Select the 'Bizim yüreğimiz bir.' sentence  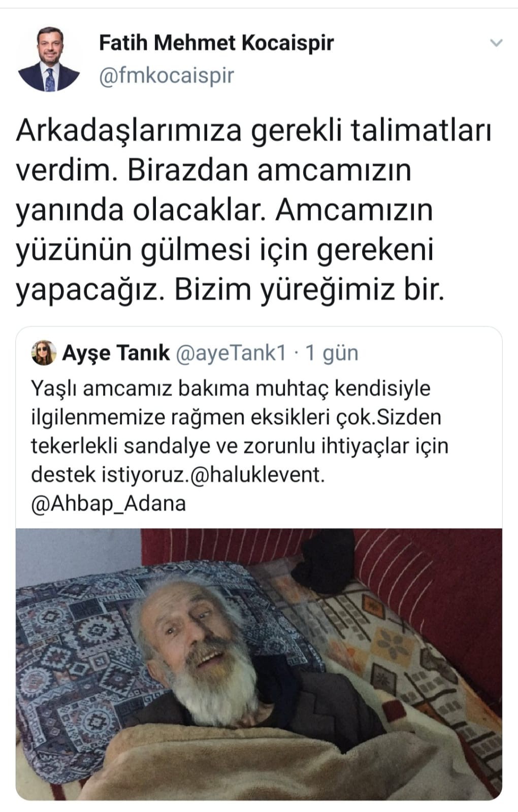(x=309, y=289)
